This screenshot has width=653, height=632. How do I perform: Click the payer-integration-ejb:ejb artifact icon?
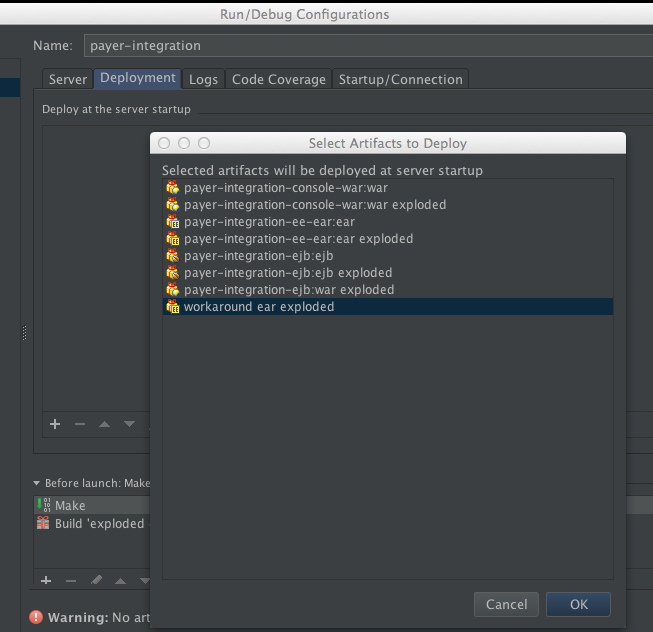[173, 256]
